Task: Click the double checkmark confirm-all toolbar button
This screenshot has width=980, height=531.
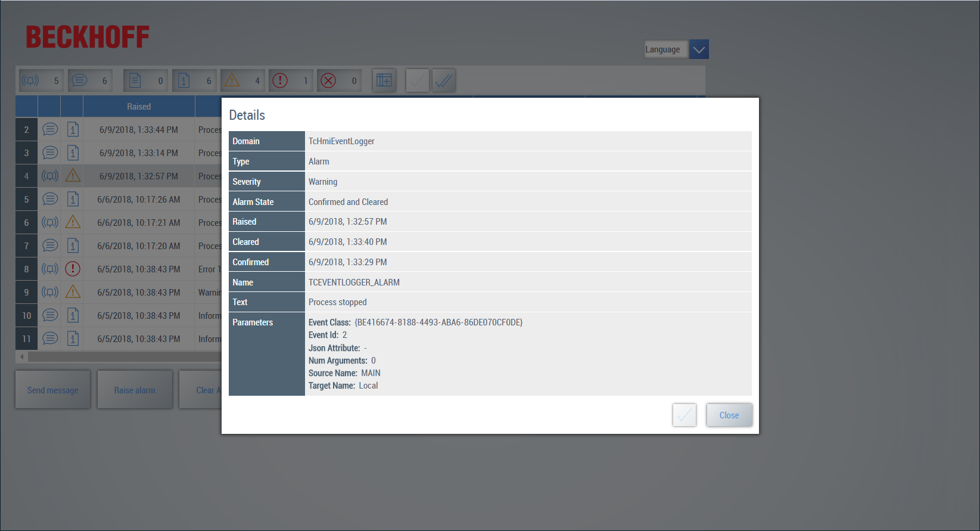Action: 444,80
